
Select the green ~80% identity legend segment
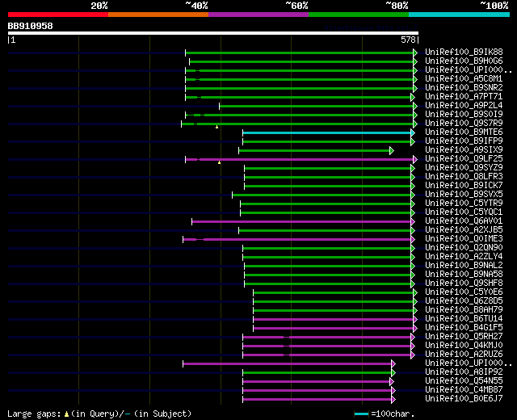tap(359, 15)
